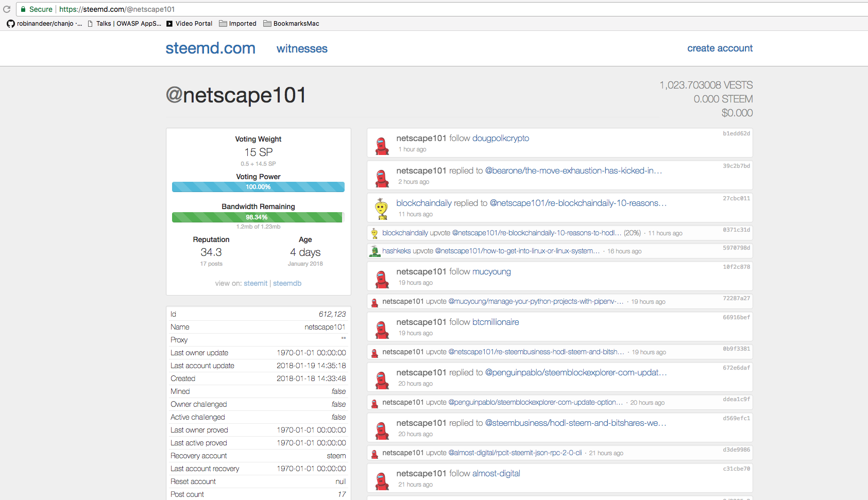This screenshot has width=868, height=500.
Task: View profile on steemit
Action: tap(256, 283)
